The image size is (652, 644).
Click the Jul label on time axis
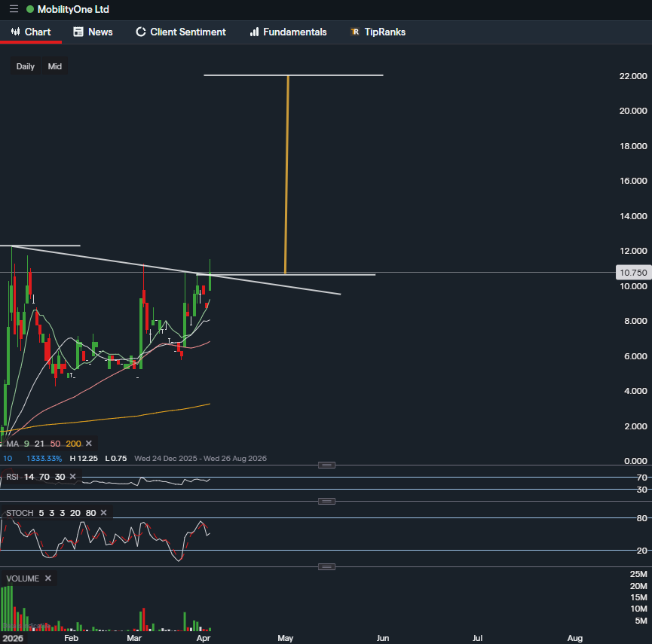click(x=477, y=638)
